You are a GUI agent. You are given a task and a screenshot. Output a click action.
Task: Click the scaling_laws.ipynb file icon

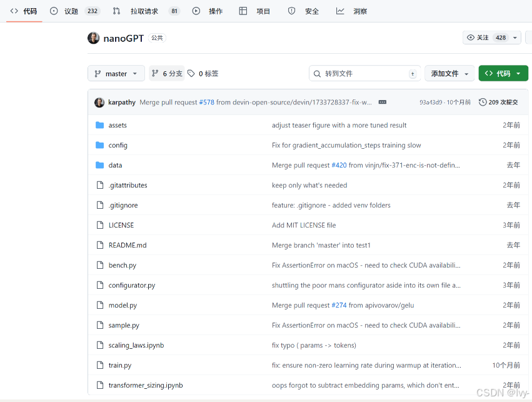point(100,345)
